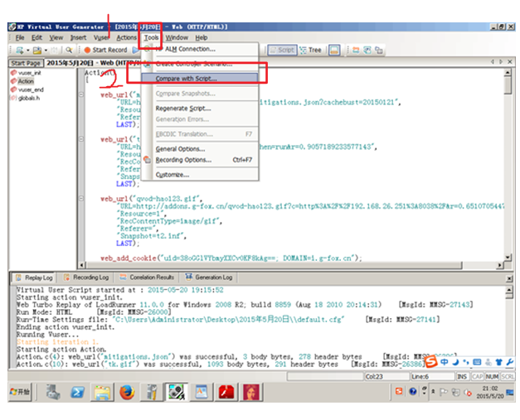520x420 pixels.
Task: Click the New Script toolbar icon
Action: coord(20,51)
